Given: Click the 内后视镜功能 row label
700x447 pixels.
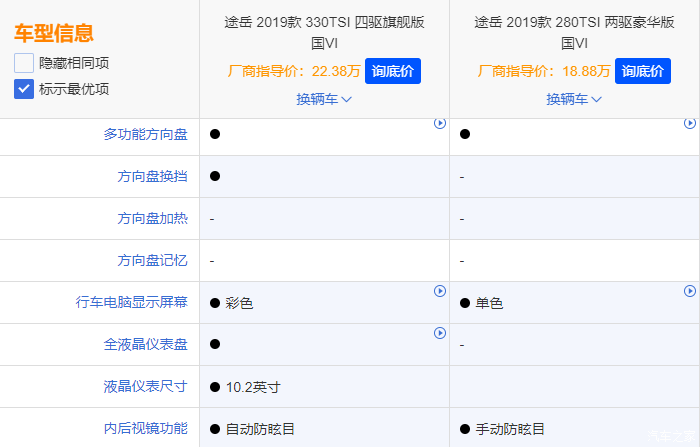Looking at the screenshot, I should coord(146,428).
